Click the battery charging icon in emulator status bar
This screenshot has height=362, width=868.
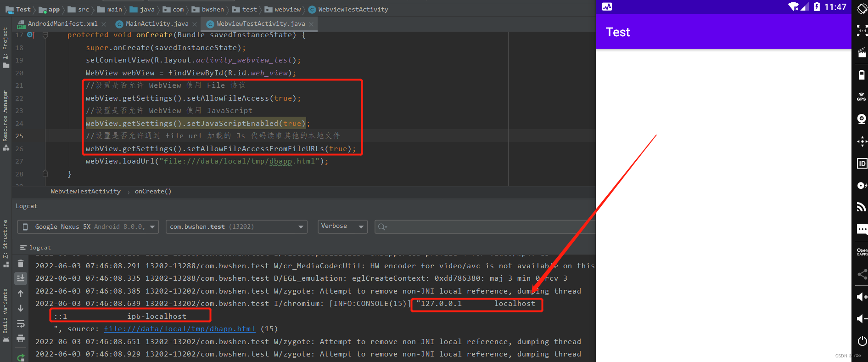[817, 7]
